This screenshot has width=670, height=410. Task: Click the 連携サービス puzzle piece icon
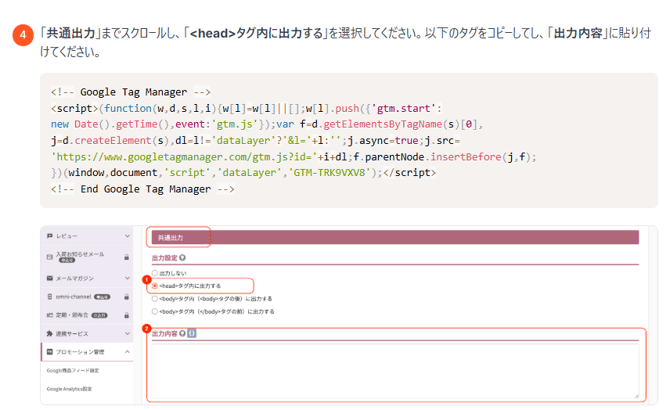[x=50, y=332]
